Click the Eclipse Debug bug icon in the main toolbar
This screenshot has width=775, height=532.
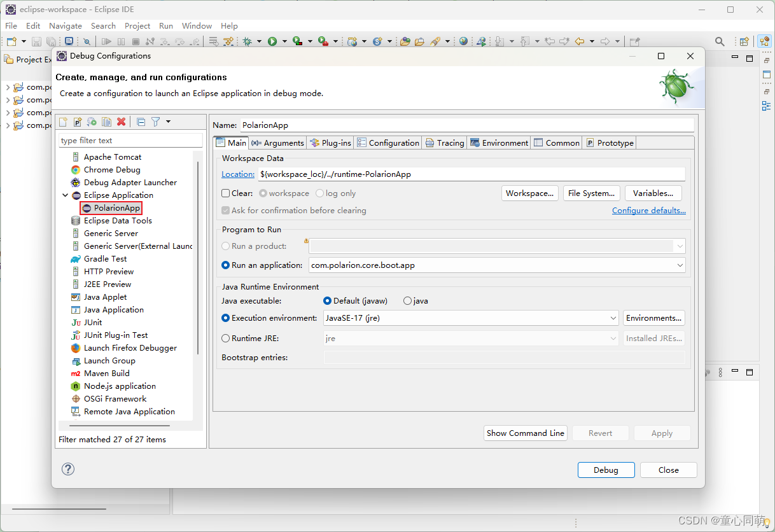point(248,41)
